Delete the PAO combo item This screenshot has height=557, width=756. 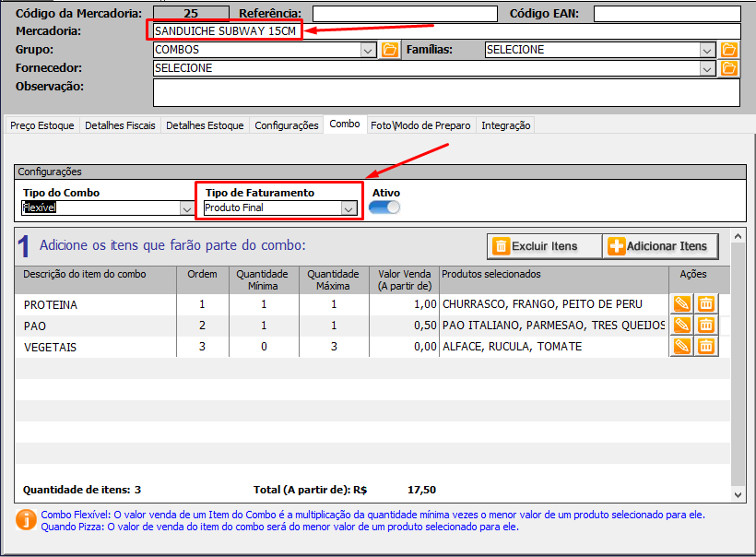coord(705,325)
